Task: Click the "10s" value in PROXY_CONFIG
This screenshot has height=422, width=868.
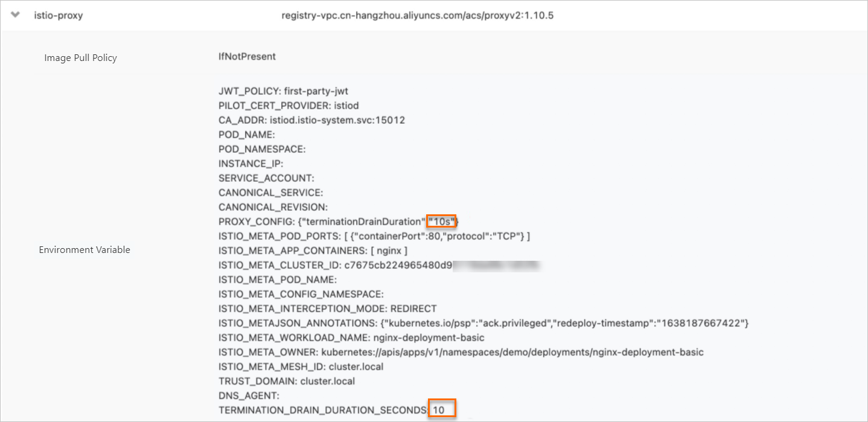Action: (441, 222)
